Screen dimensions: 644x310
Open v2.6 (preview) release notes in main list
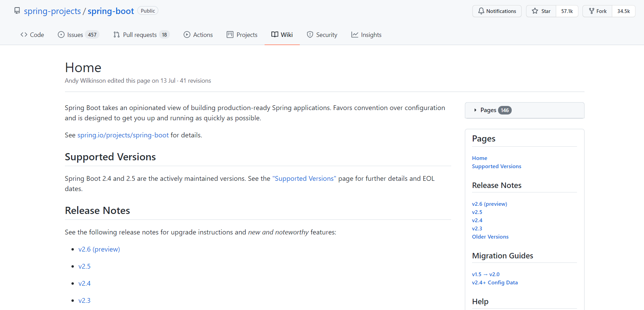click(x=99, y=249)
